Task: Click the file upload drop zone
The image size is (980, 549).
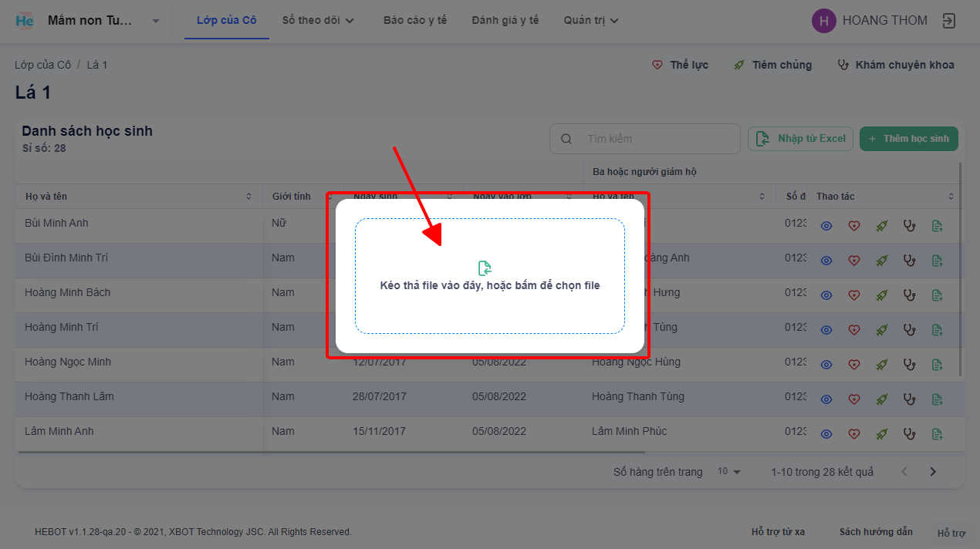Action: 489,276
